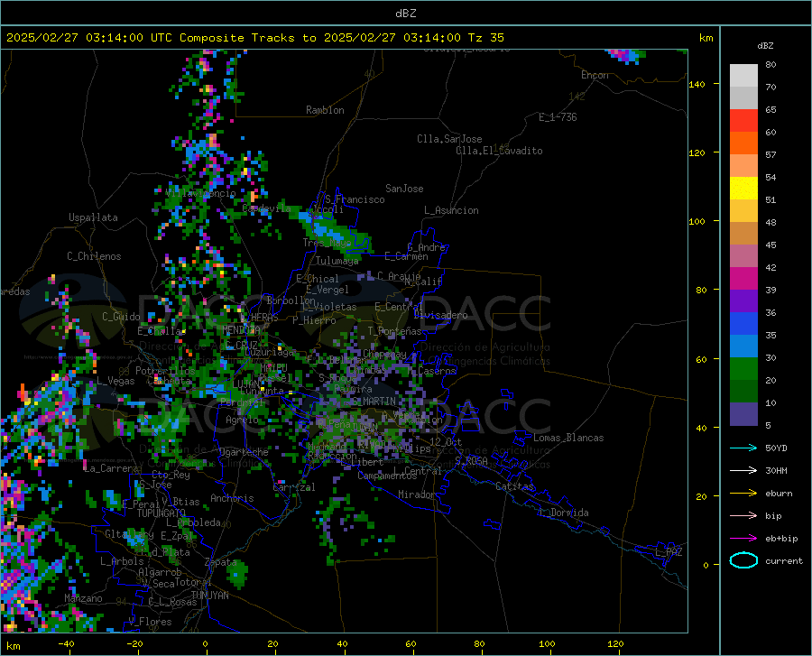The image size is (812, 656).
Task: Select the Lomas_Blancas map label
Action: point(568,438)
